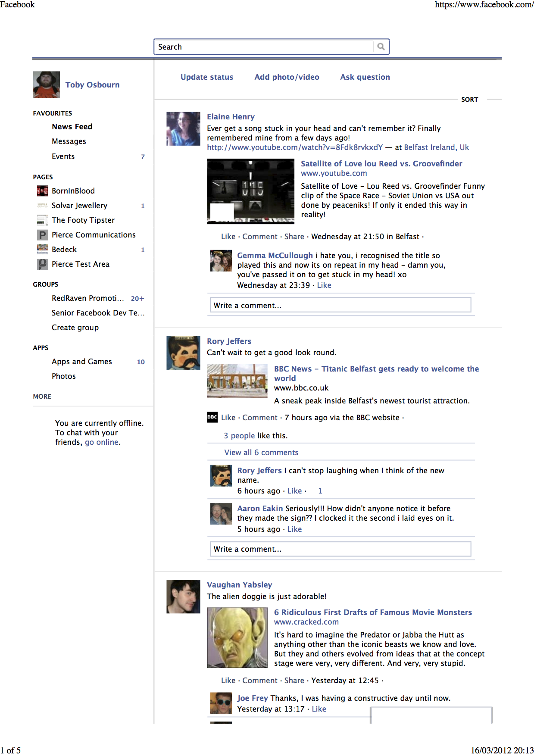Click the BBC icon under Rory's post
This screenshot has width=534, height=756.
click(x=212, y=417)
